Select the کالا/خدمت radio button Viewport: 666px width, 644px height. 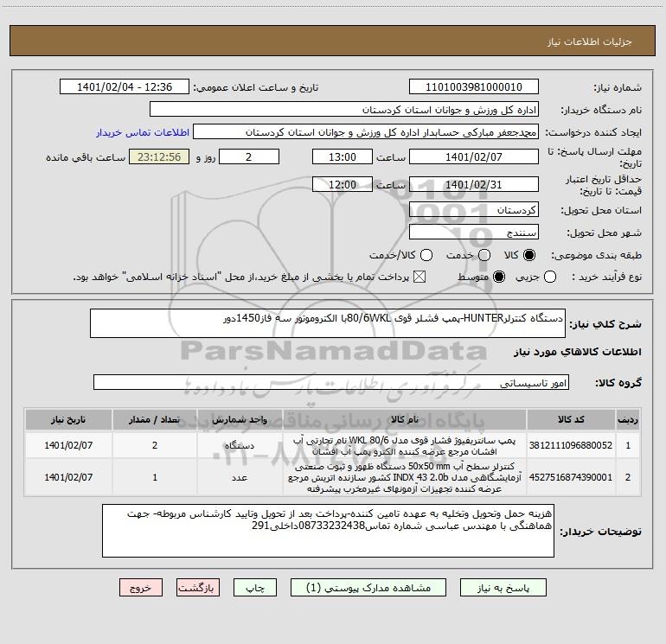pos(426,255)
